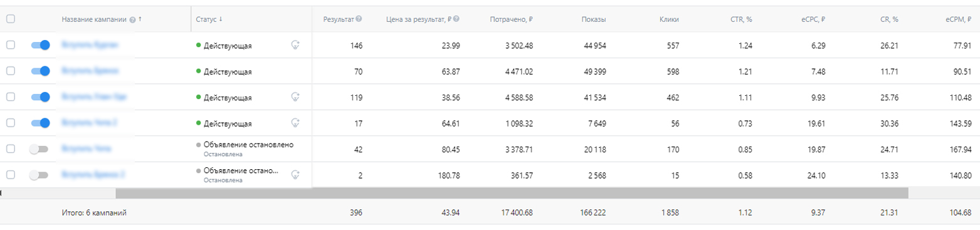Sort table by Потрачено, ₽ column
980x230 pixels.
pos(511,19)
